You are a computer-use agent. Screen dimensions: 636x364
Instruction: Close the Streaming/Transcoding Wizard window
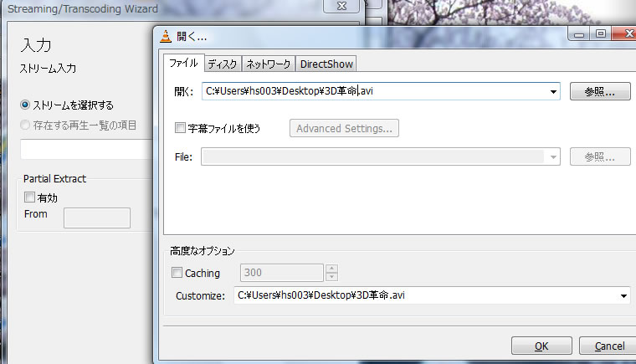coord(341,6)
